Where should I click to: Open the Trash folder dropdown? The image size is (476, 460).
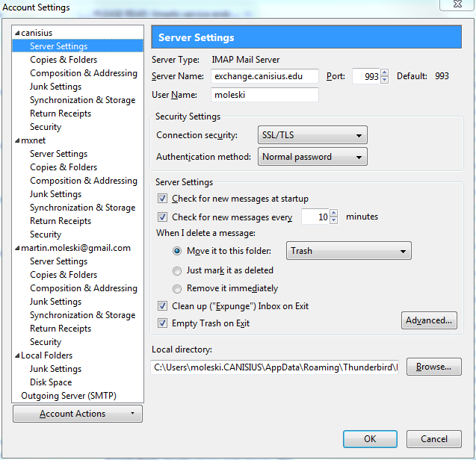pyautogui.click(x=349, y=251)
